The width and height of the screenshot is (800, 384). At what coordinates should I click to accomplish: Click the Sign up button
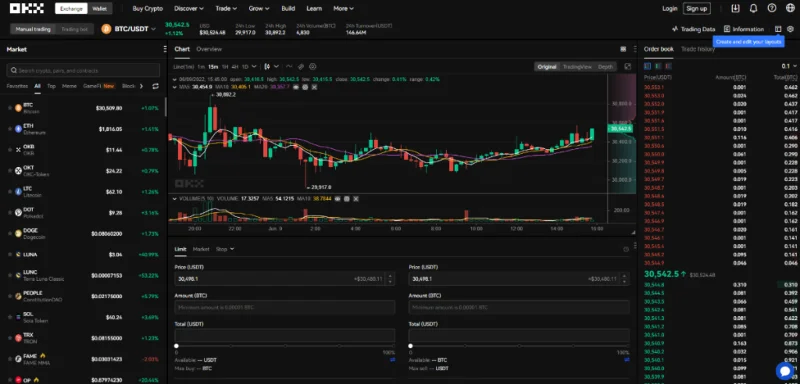pos(696,8)
